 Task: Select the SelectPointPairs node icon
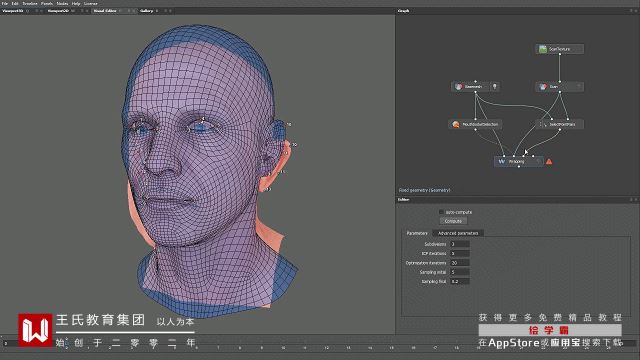[544, 124]
